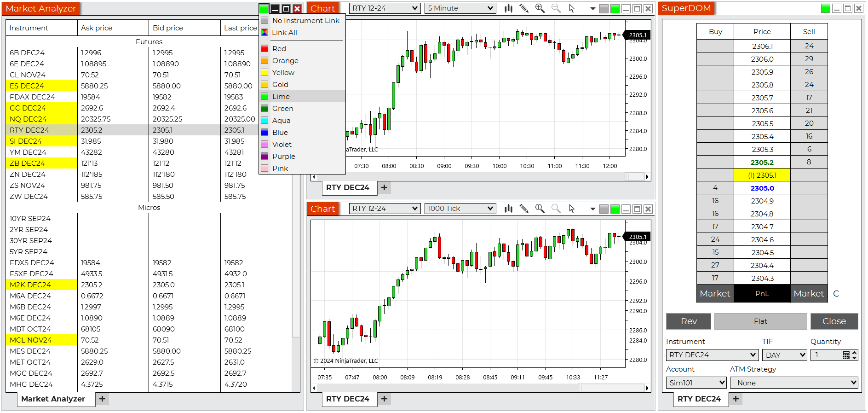Choose Green link color entry
868x413 pixels.
click(302, 108)
